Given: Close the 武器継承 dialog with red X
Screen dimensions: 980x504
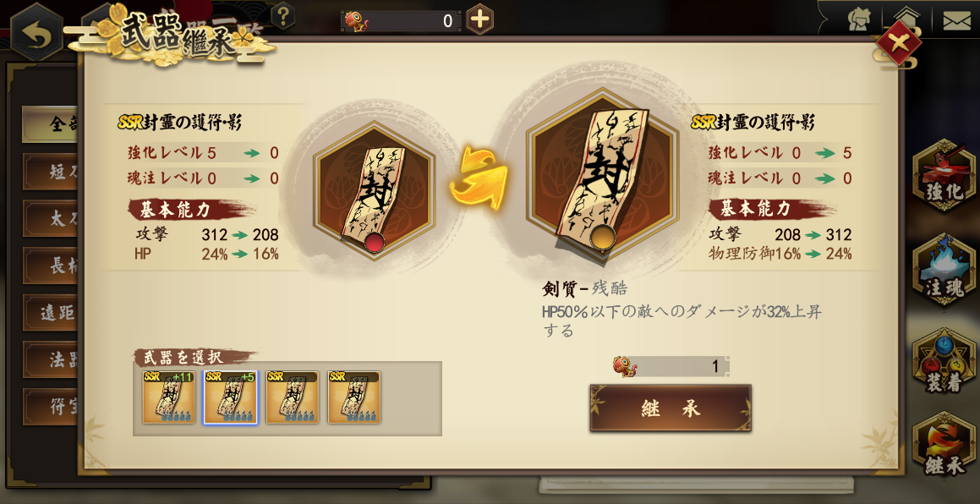Looking at the screenshot, I should [898, 43].
